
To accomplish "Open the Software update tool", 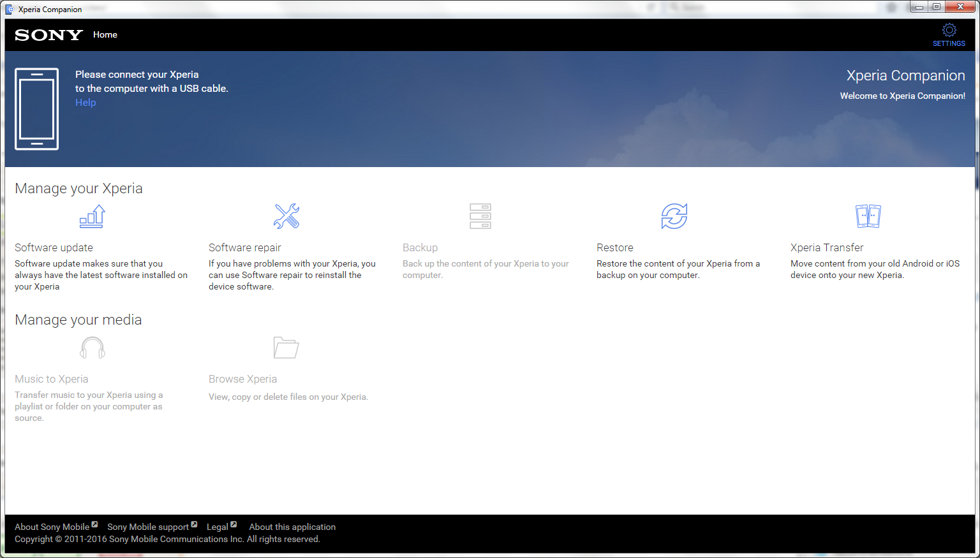I will (92, 216).
